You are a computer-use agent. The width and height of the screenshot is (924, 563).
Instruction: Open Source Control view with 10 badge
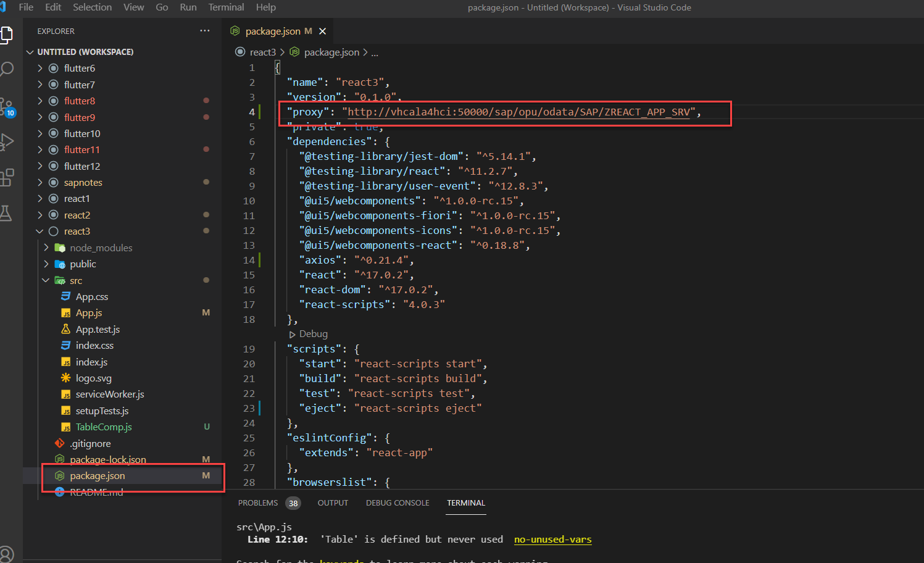7,107
